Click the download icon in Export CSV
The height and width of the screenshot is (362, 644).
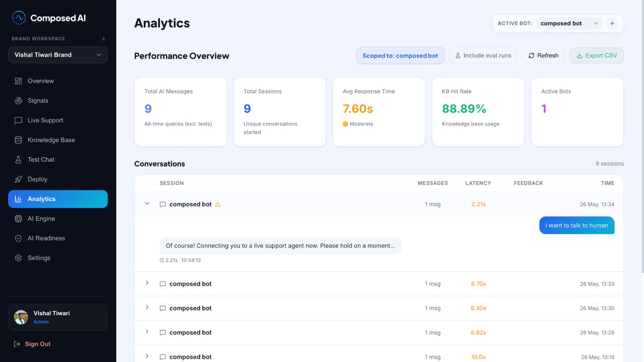tap(580, 56)
